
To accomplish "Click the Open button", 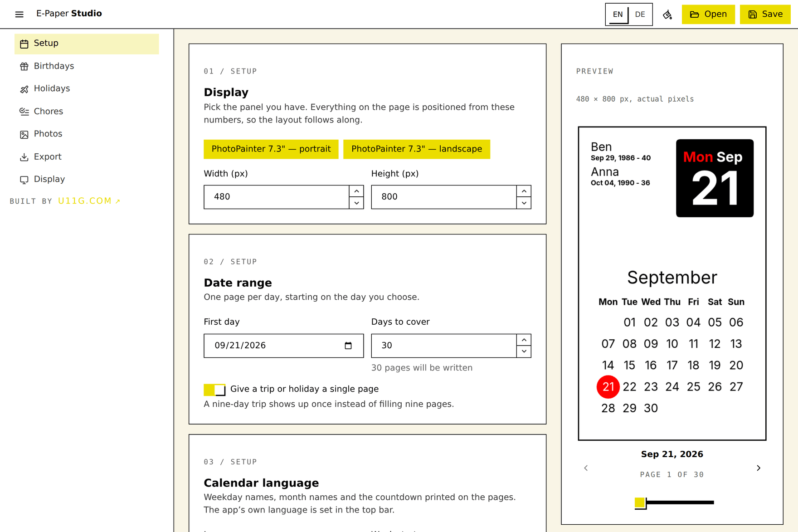I will 708,15.
